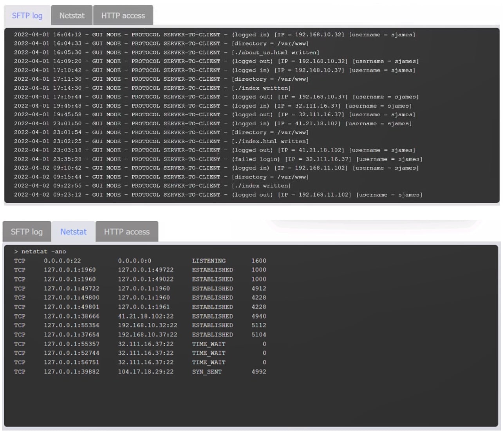Select the LISTENING row on port 22
The image size is (504, 434).
click(141, 260)
